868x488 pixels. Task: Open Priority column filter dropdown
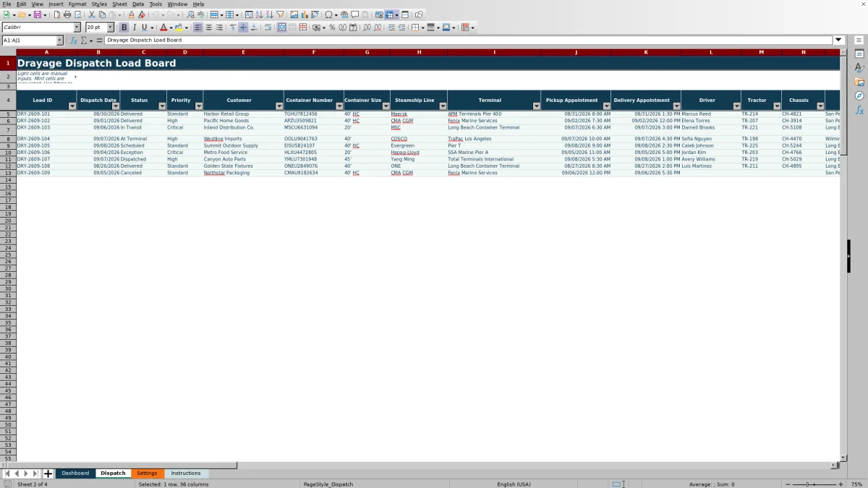pos(198,106)
